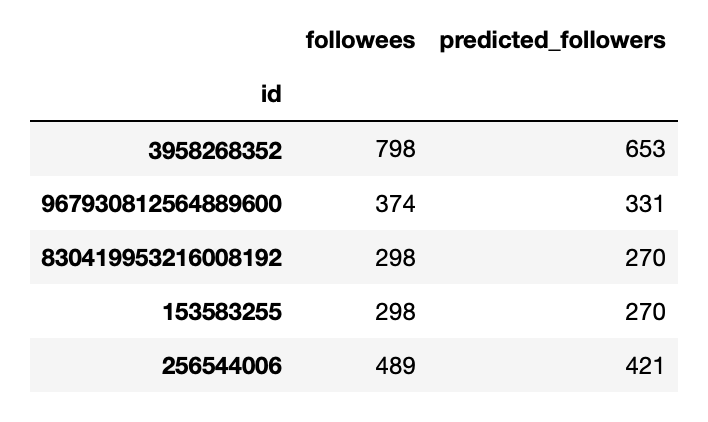Click predicted_followers value 331
The image size is (708, 422).
645,204
